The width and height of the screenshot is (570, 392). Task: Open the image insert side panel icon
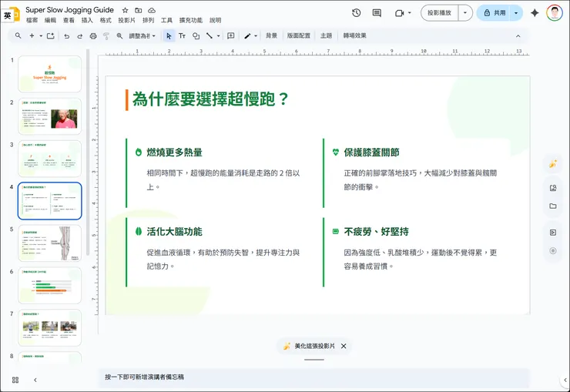(x=553, y=188)
